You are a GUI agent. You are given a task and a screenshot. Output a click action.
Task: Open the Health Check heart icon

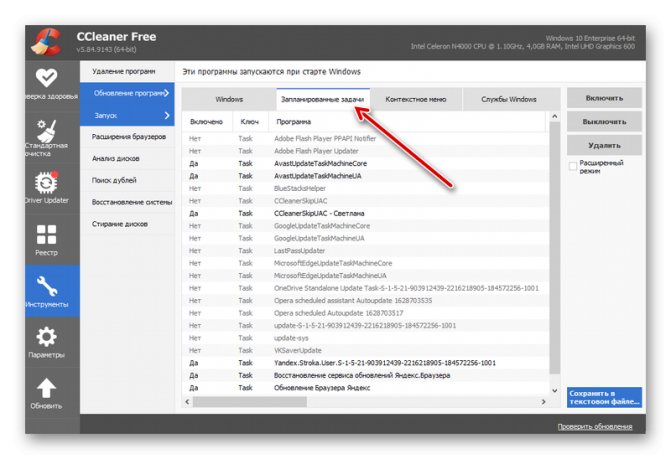46,77
